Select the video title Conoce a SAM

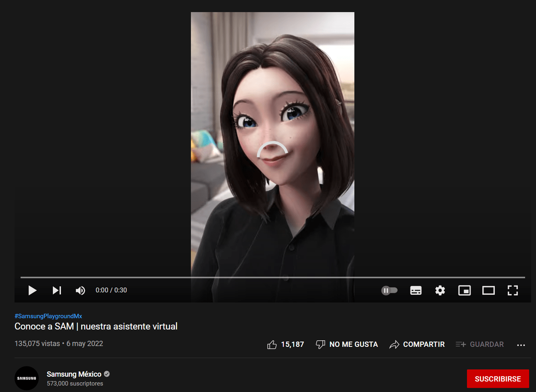96,326
